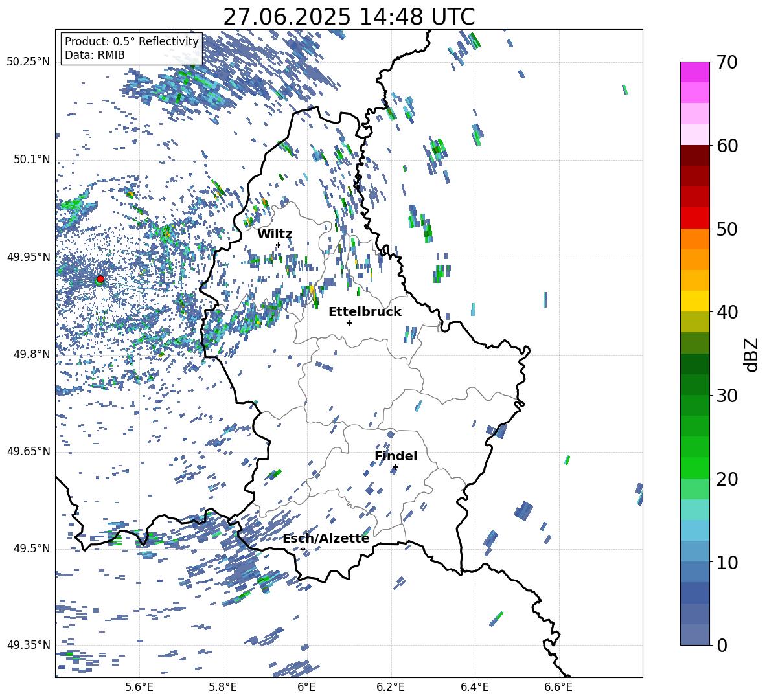The width and height of the screenshot is (767, 700).
Task: Select the Esch/Alzette city label
Action: pos(326,538)
